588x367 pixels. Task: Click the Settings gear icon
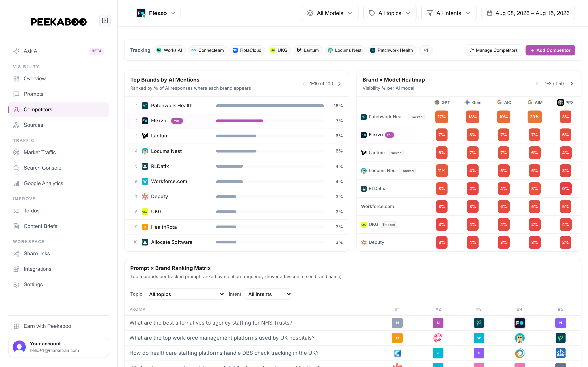coord(16,284)
